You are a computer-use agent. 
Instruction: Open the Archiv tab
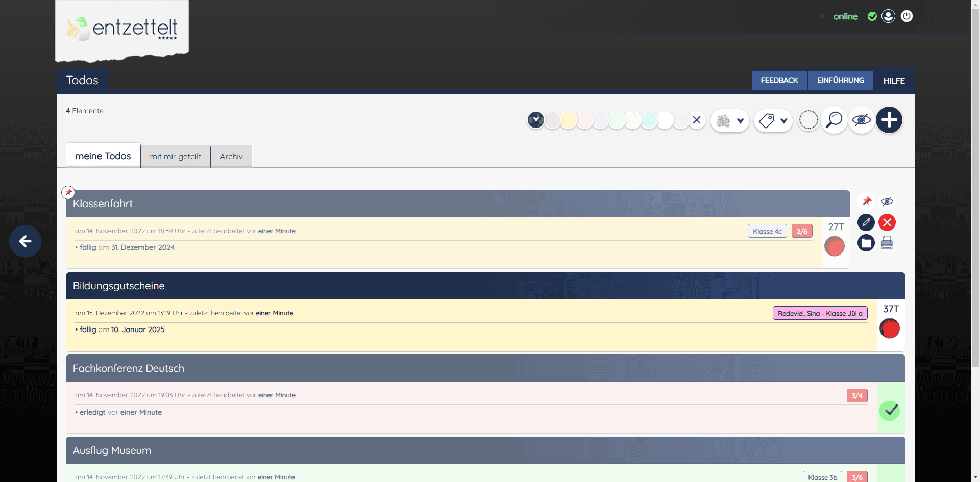coord(231,157)
